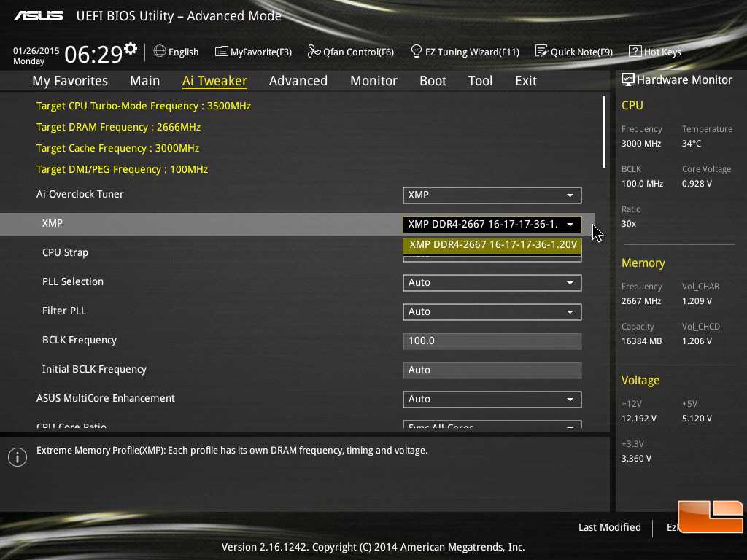Image resolution: width=747 pixels, height=560 pixels.
Task: Select the CPU Strap setting label
Action: [65, 252]
